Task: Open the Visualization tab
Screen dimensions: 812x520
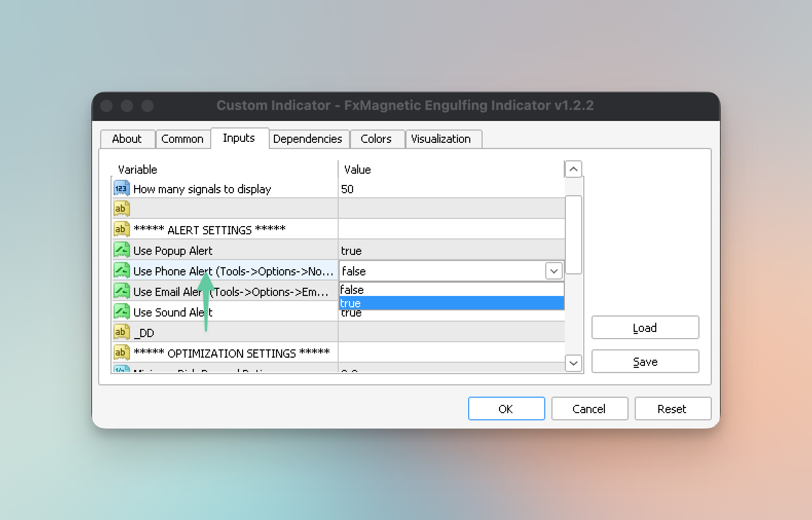Action: click(441, 139)
